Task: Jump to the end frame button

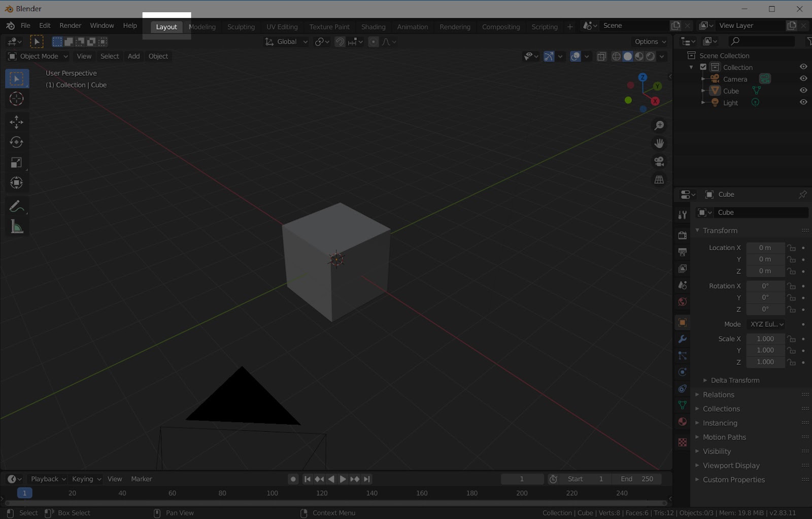Action: click(x=366, y=479)
